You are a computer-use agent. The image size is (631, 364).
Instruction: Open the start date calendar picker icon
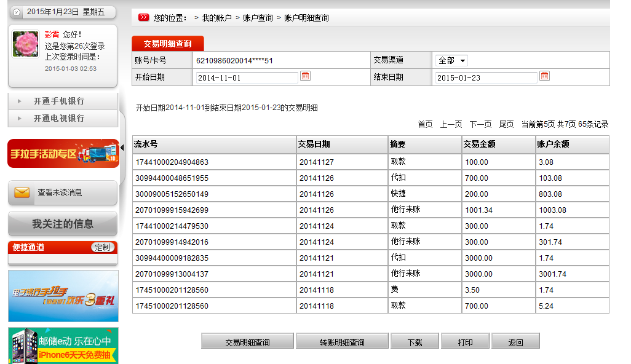(x=305, y=76)
